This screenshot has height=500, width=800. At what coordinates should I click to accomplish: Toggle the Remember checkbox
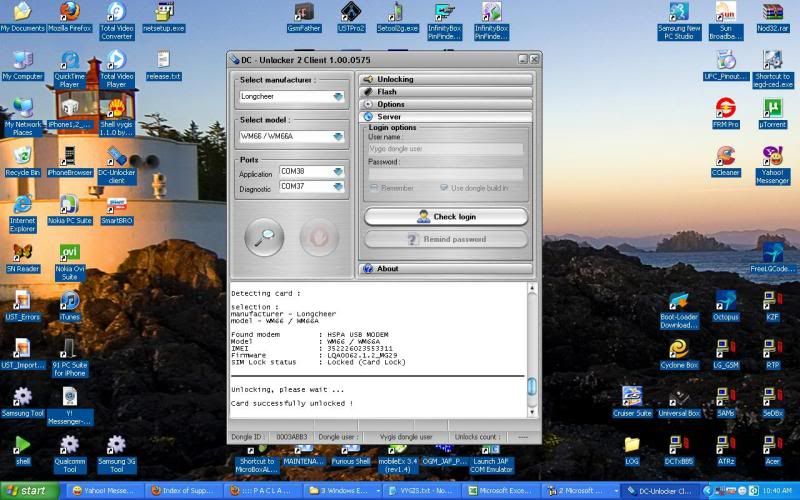(374, 188)
